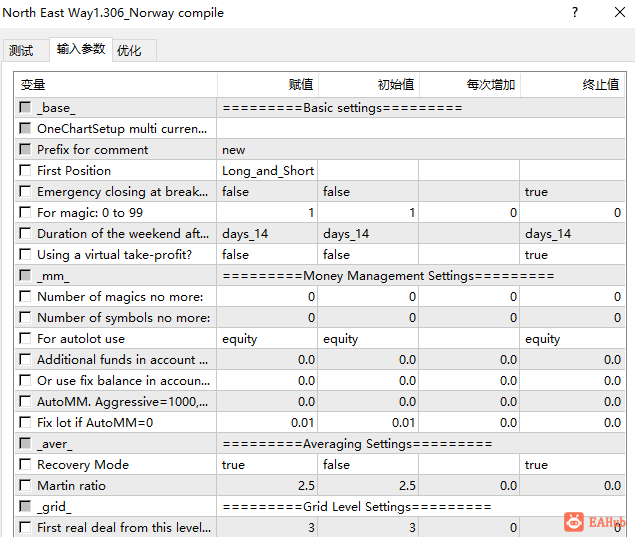Select the 输入参数 tab
Image resolution: width=635 pixels, height=537 pixels.
point(81,49)
